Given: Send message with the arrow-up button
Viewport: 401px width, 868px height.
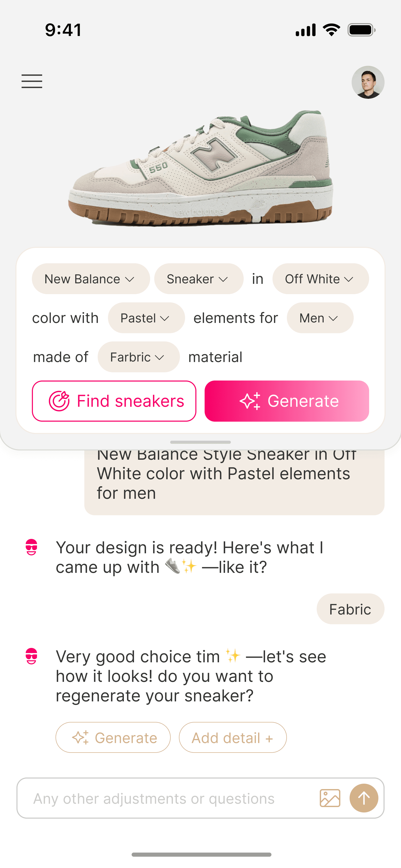Looking at the screenshot, I should [364, 798].
